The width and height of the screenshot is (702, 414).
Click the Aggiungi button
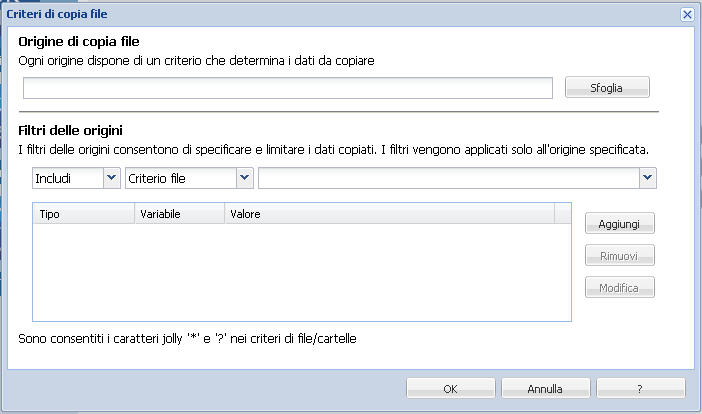620,223
